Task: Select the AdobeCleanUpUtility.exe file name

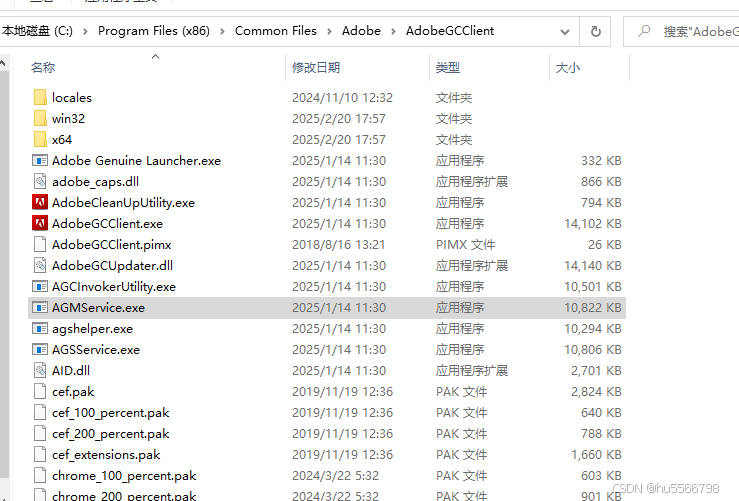Action: pyautogui.click(x=123, y=203)
